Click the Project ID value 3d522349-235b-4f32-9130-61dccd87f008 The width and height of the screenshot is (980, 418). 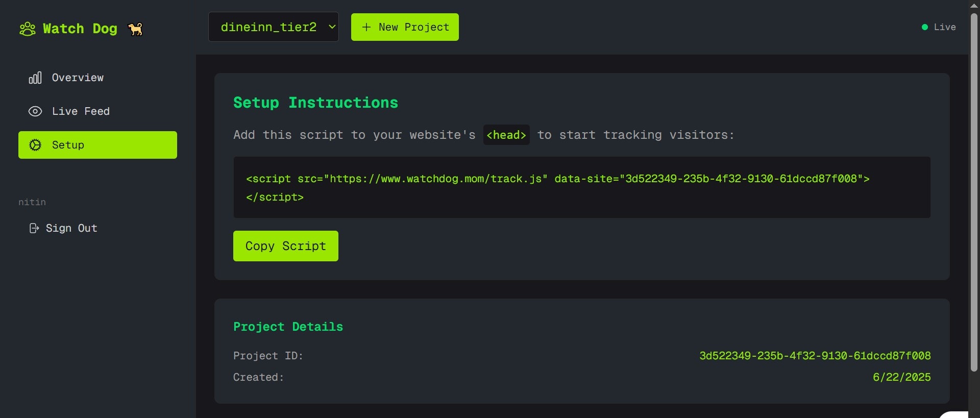815,356
